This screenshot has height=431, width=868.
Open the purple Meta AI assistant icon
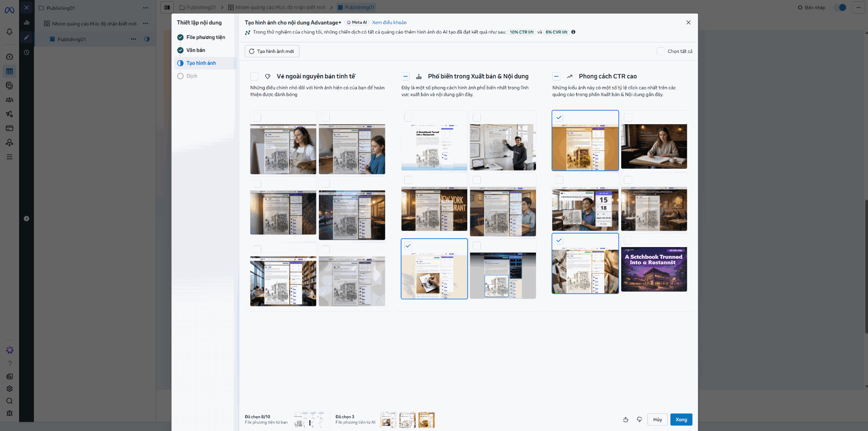10,350
